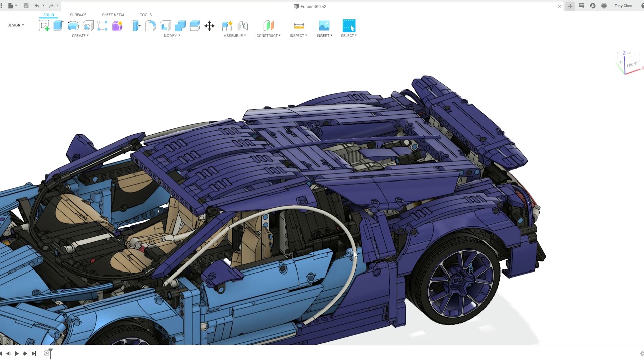Expand the DESIGN workspace dropdown

[15, 25]
